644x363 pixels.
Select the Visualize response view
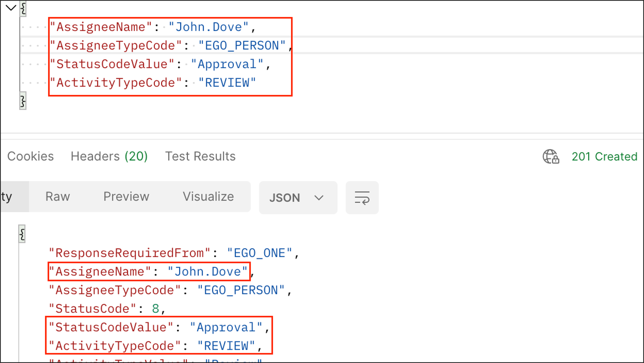208,197
